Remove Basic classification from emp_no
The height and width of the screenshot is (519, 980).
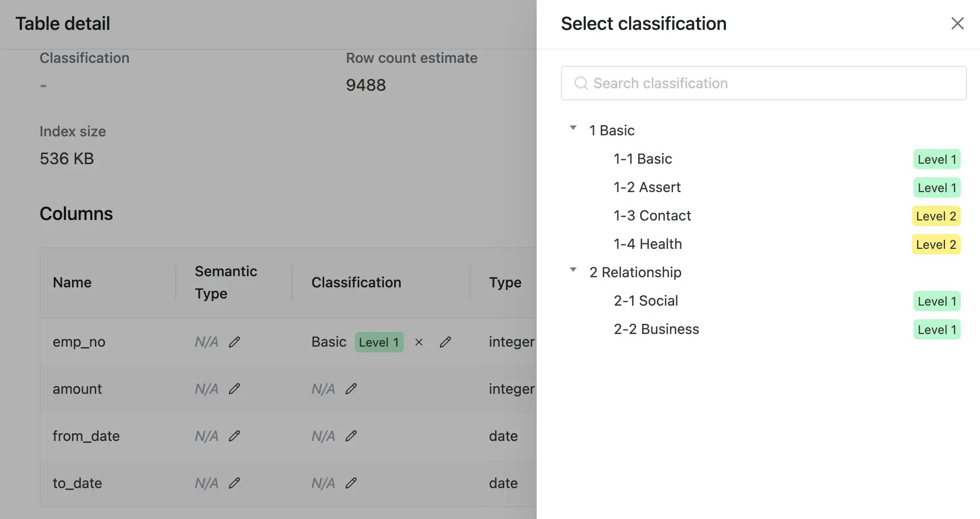(x=419, y=342)
